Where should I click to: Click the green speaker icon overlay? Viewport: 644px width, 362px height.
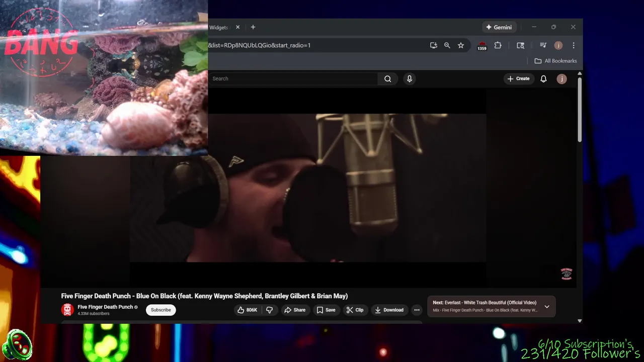17,345
